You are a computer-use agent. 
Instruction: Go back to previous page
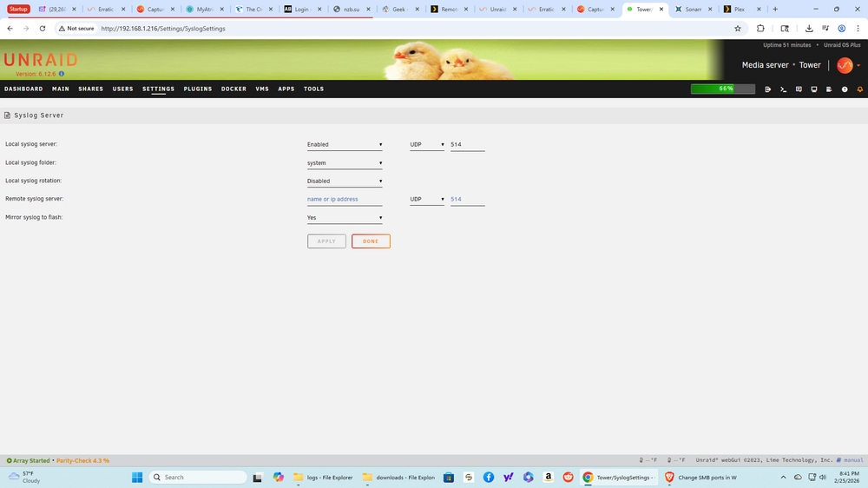pyautogui.click(x=10, y=29)
